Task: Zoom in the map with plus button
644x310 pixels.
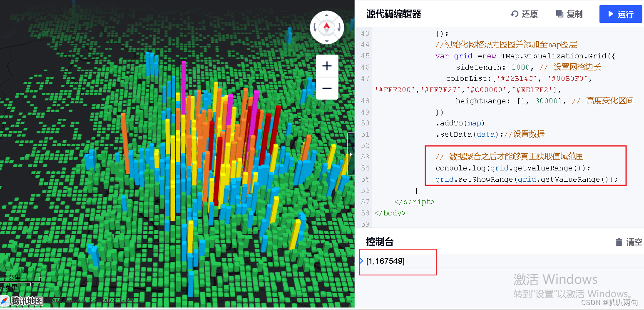Action: tap(327, 66)
